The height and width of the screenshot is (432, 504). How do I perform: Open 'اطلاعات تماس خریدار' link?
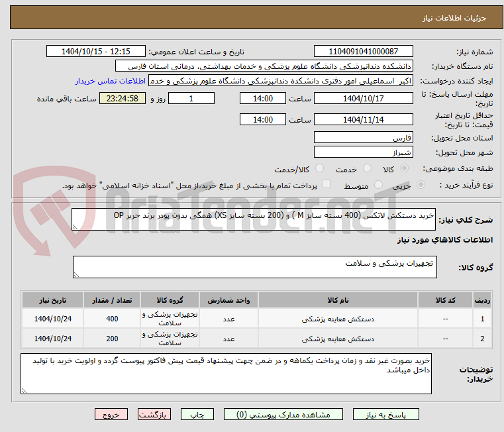pyautogui.click(x=111, y=81)
